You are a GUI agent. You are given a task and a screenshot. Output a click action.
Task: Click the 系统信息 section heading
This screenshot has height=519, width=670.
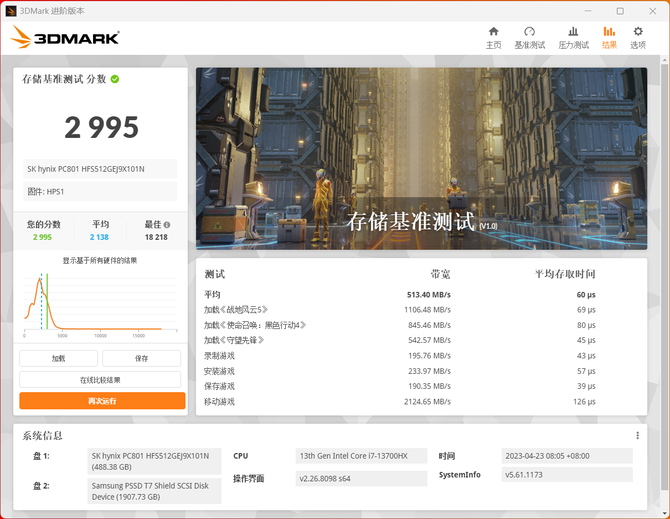click(x=42, y=436)
